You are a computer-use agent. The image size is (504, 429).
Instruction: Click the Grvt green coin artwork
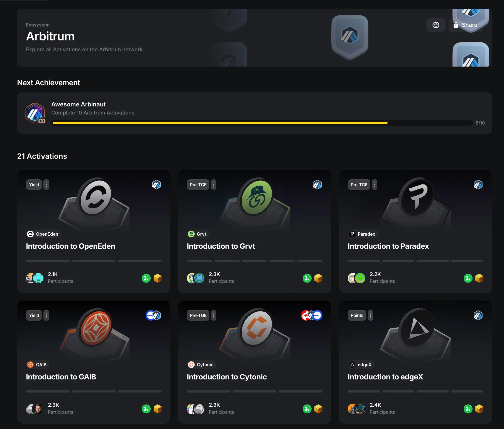point(256,197)
